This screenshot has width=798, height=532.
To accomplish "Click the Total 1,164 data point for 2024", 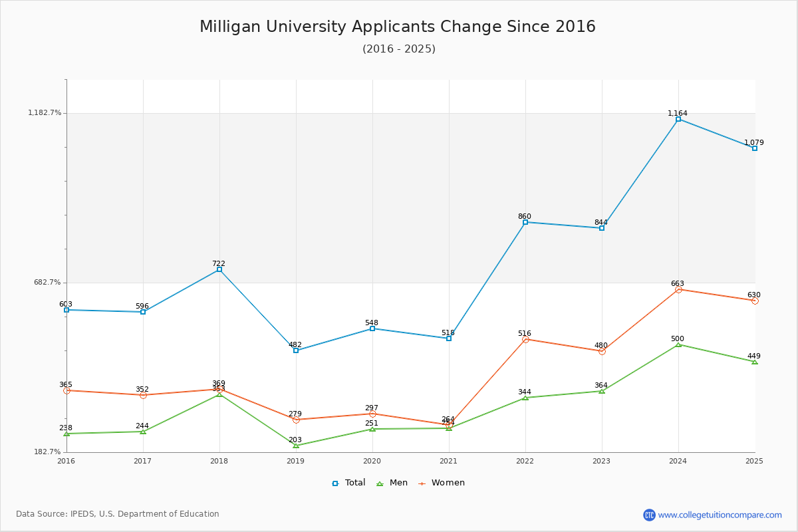I will (x=678, y=119).
